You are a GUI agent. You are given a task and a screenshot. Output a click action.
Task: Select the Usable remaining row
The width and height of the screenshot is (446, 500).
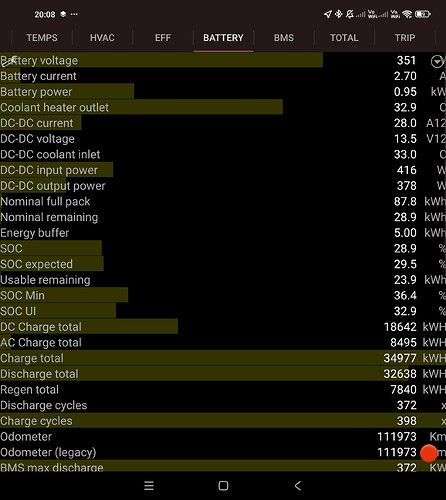coord(223,280)
